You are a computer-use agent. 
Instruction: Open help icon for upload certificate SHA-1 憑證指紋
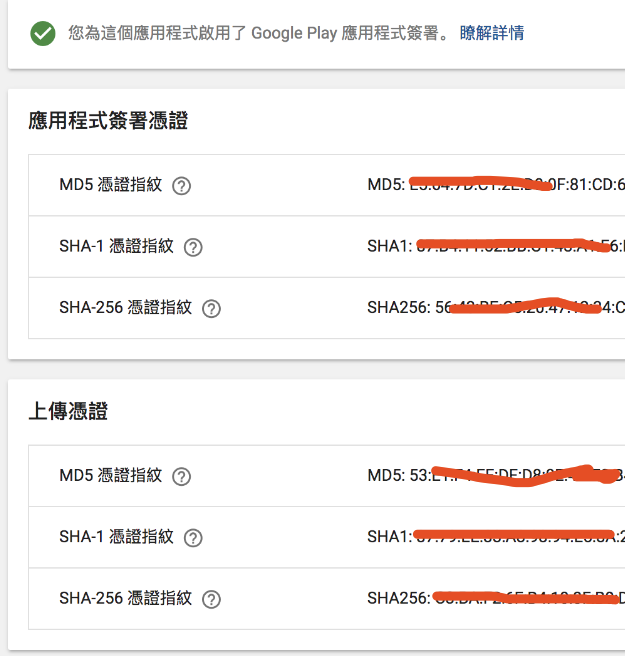coord(193,538)
